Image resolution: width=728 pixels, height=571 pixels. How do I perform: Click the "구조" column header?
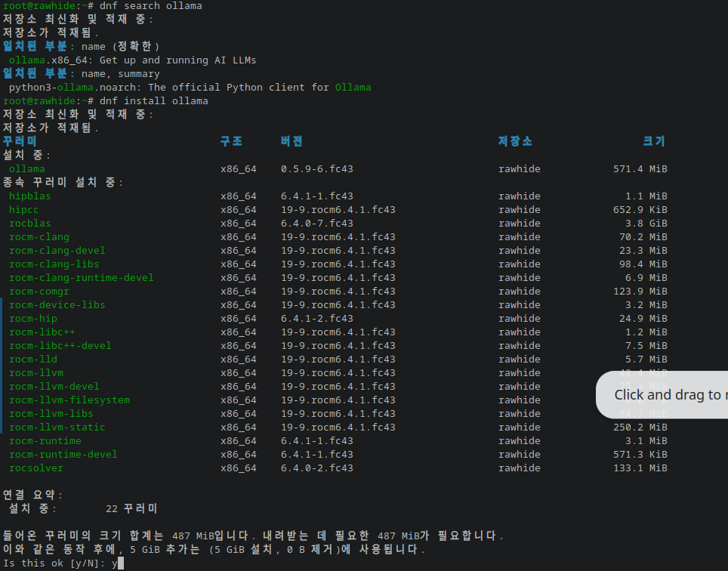click(232, 141)
